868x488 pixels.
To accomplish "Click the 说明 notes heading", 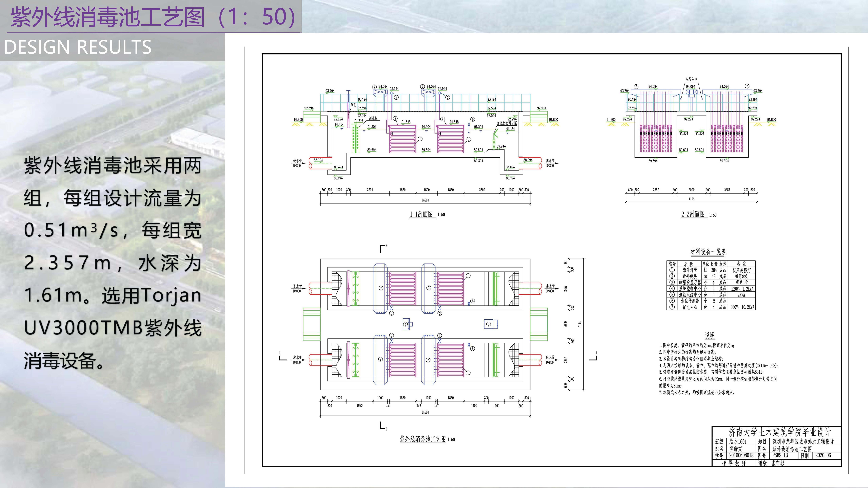I will tap(709, 335).
